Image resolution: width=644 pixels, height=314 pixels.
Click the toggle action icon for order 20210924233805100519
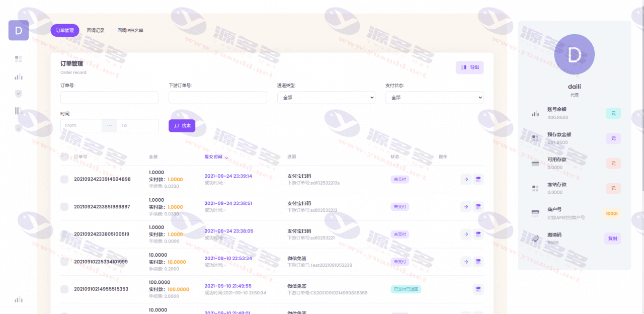tap(478, 234)
